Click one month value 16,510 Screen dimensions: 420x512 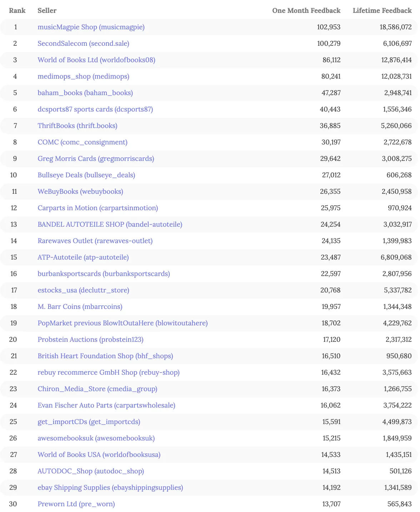point(331,356)
